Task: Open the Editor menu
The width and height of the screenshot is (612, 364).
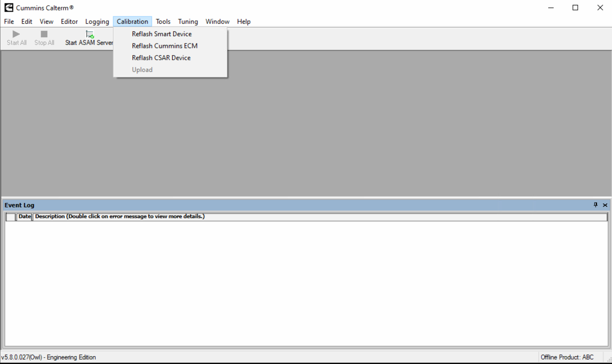Action: tap(69, 22)
